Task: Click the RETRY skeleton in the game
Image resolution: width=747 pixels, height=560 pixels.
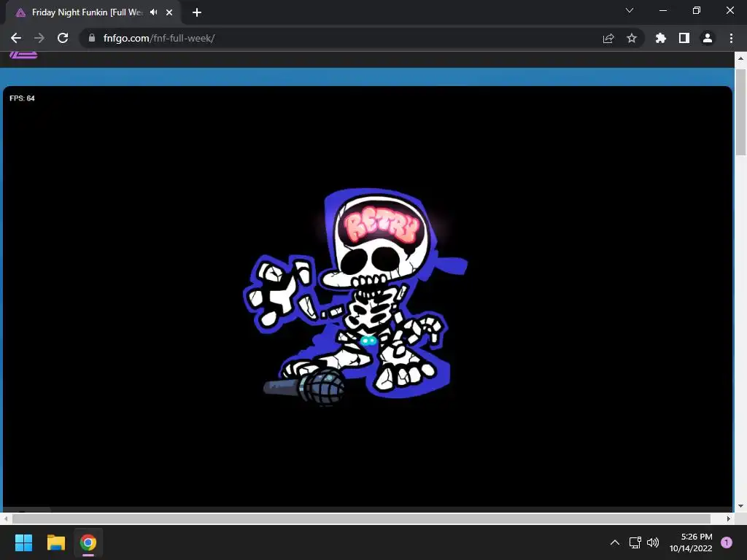Action: point(356,296)
